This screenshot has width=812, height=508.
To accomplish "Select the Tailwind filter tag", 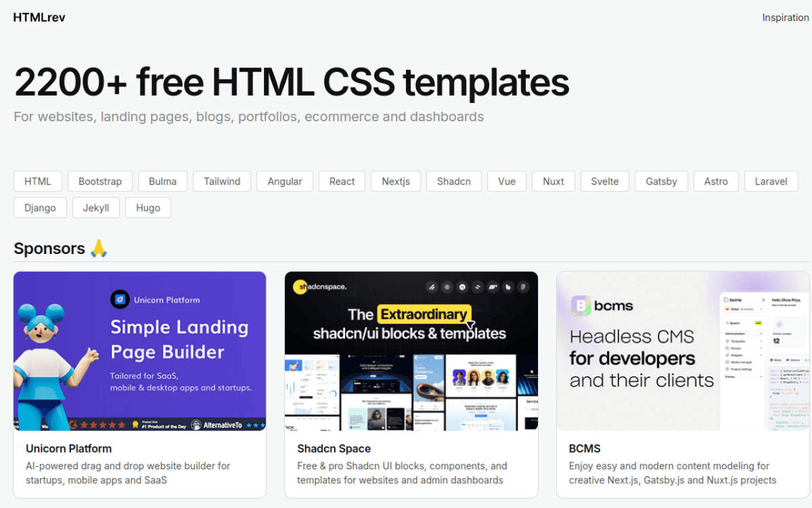I will tap(222, 182).
